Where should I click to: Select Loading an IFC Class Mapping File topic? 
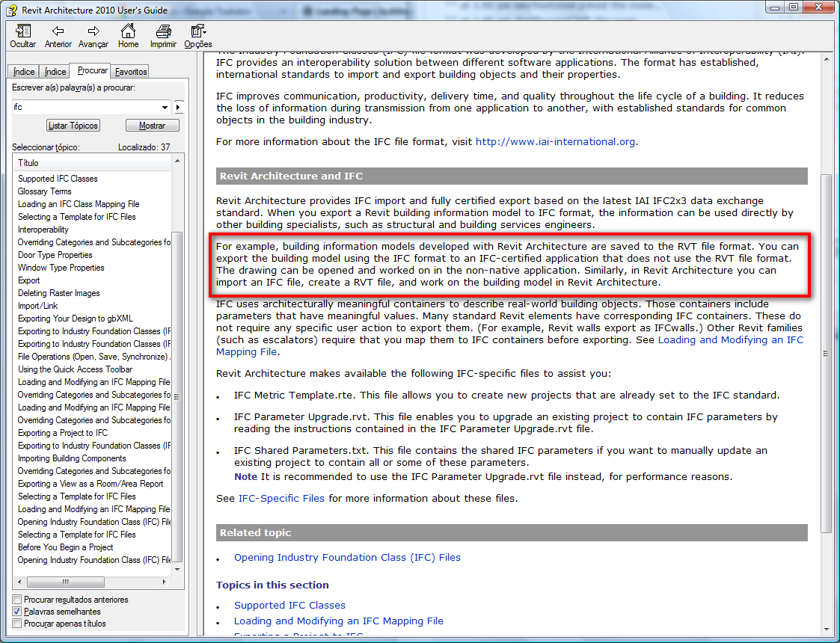pos(79,204)
